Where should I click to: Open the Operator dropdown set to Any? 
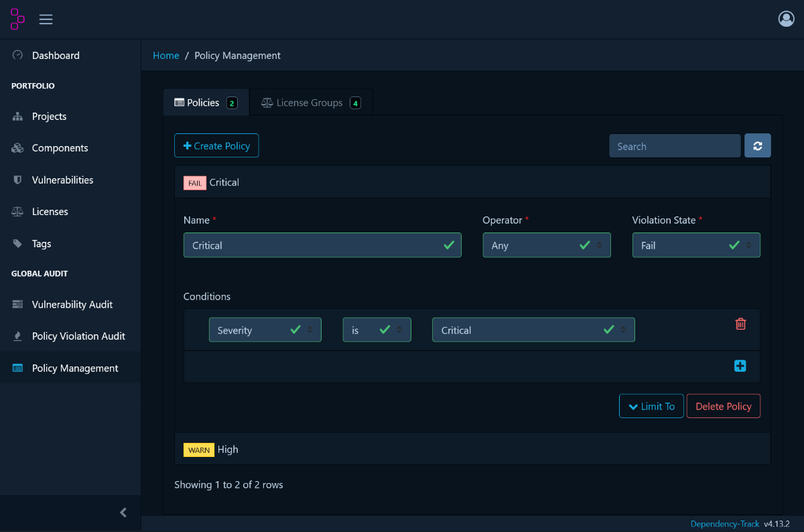pos(546,245)
